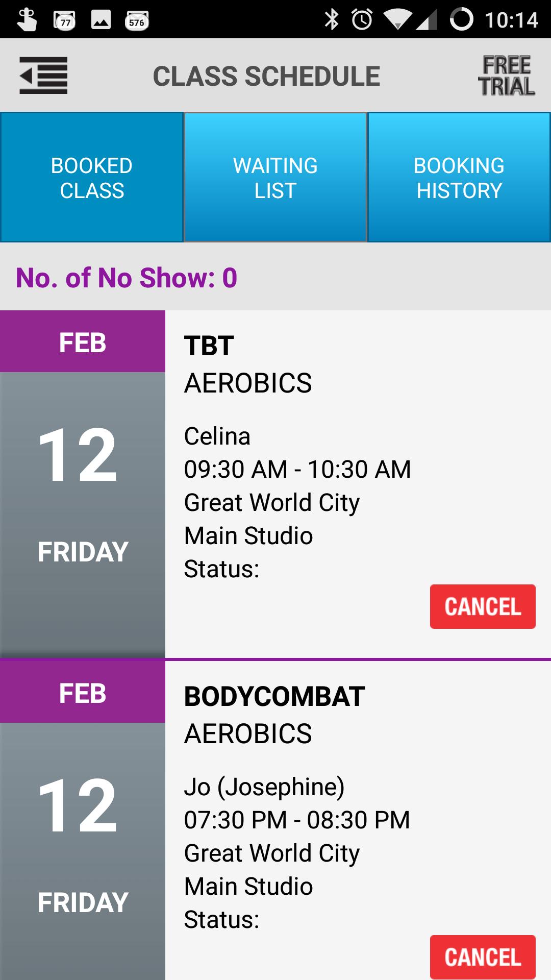Tap the BODYCOMBAT FEB 12 date tile
551x980 pixels.
point(83,832)
